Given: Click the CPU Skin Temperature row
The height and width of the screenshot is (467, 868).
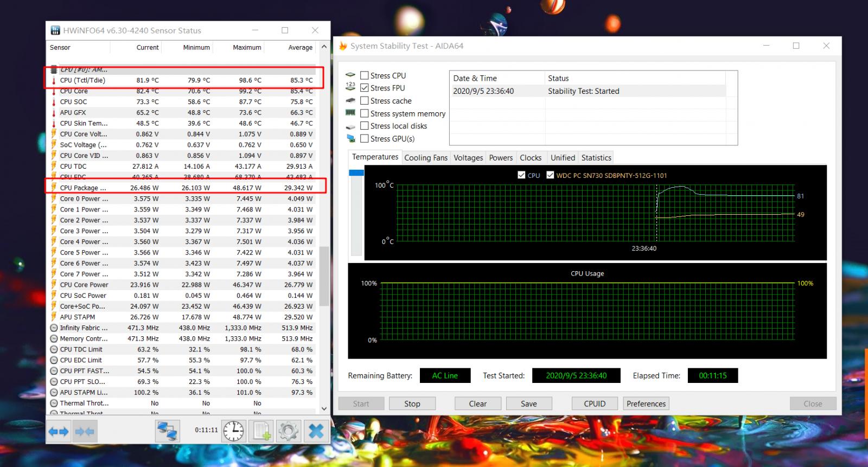Looking at the screenshot, I should click(182, 124).
